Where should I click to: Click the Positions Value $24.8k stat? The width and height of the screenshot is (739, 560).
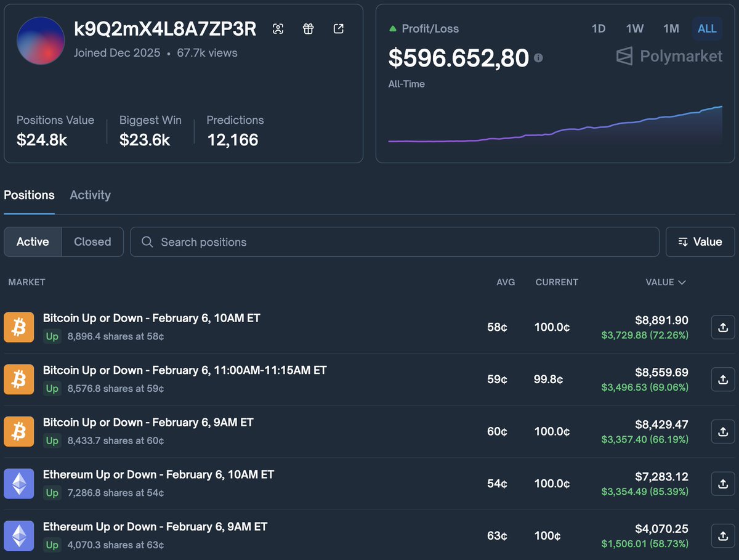tap(55, 131)
